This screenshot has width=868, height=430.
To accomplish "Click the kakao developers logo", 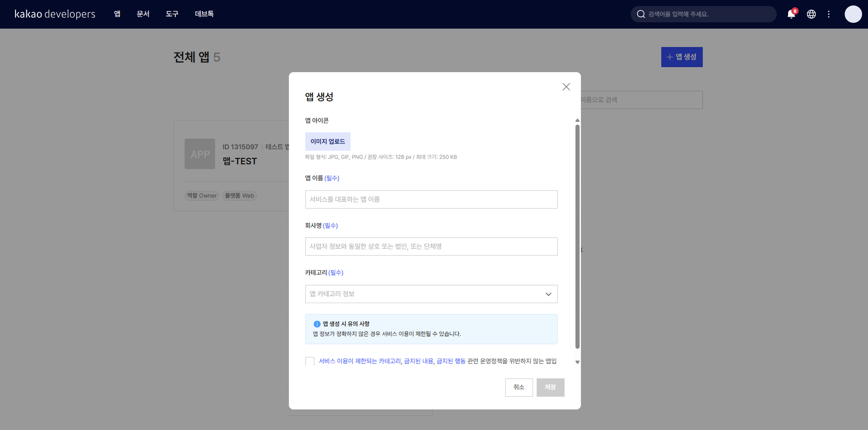I will click(x=55, y=14).
